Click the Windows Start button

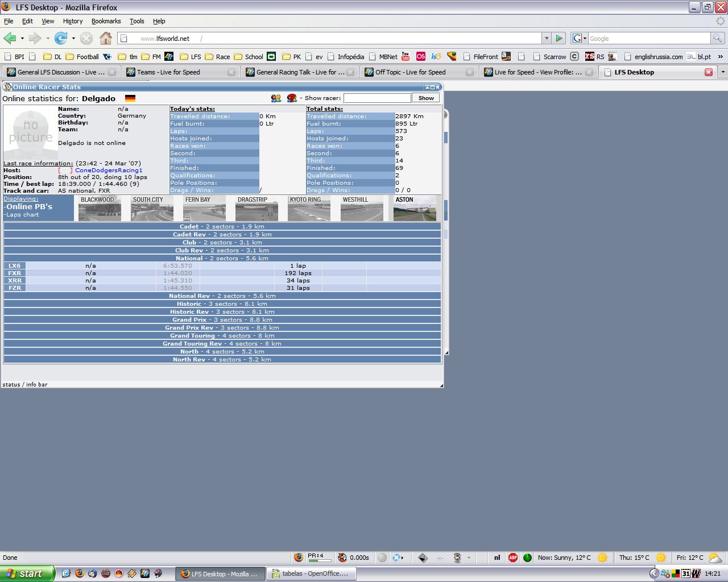(27, 573)
